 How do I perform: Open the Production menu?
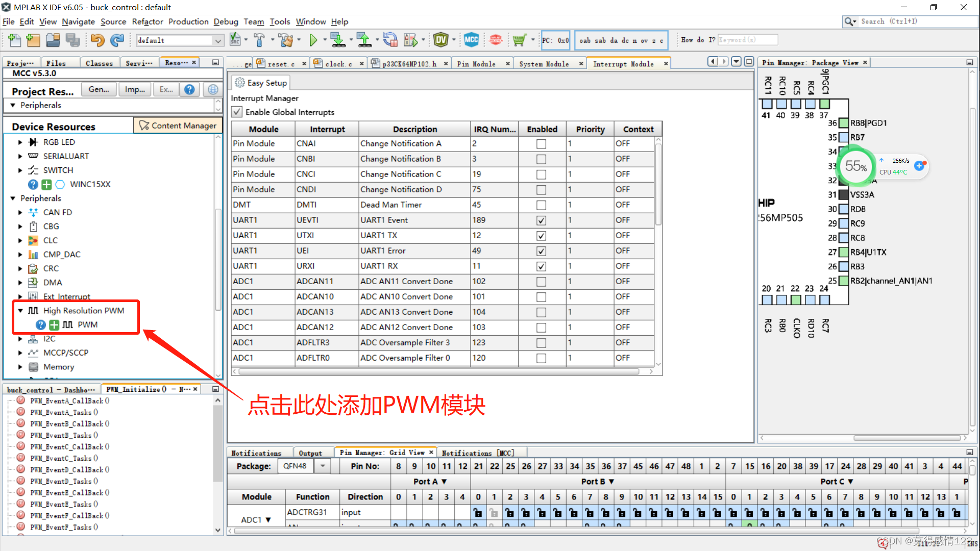[x=188, y=21]
